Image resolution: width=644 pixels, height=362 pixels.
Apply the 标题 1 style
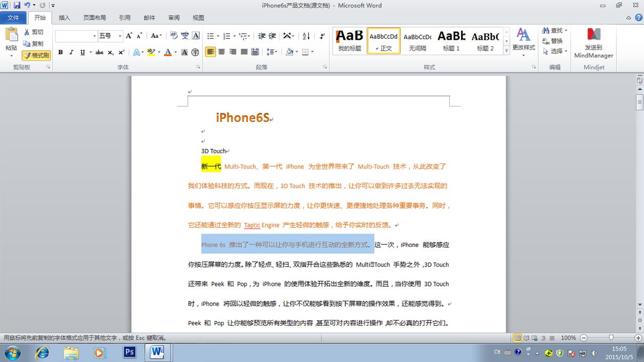pyautogui.click(x=451, y=40)
